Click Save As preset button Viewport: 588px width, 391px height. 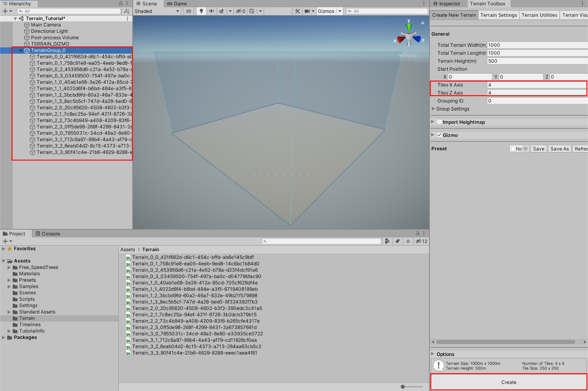tap(559, 149)
